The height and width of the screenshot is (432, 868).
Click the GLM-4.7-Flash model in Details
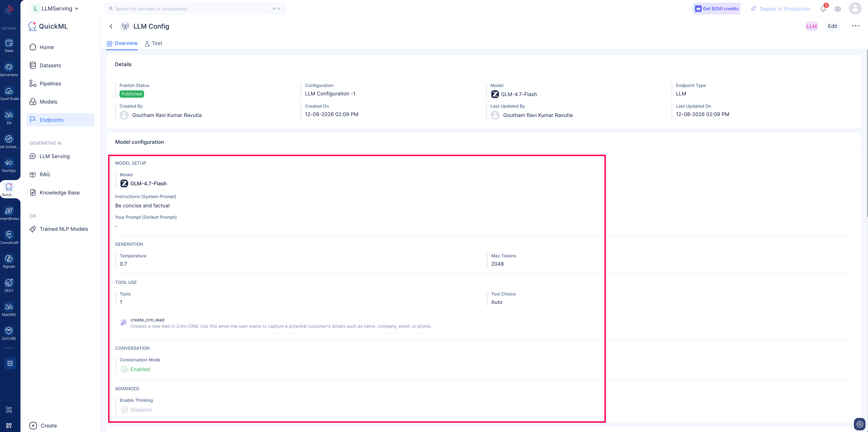click(514, 94)
